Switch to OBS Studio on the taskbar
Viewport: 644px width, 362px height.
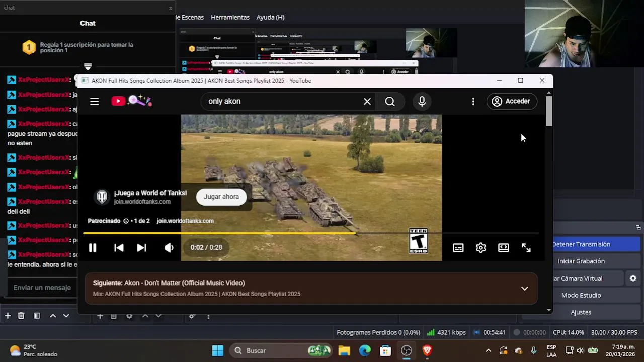point(406,350)
